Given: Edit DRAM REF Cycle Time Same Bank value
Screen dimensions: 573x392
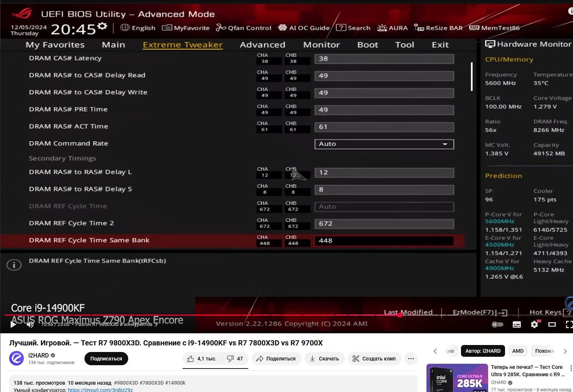Looking at the screenshot, I should click(384, 241).
